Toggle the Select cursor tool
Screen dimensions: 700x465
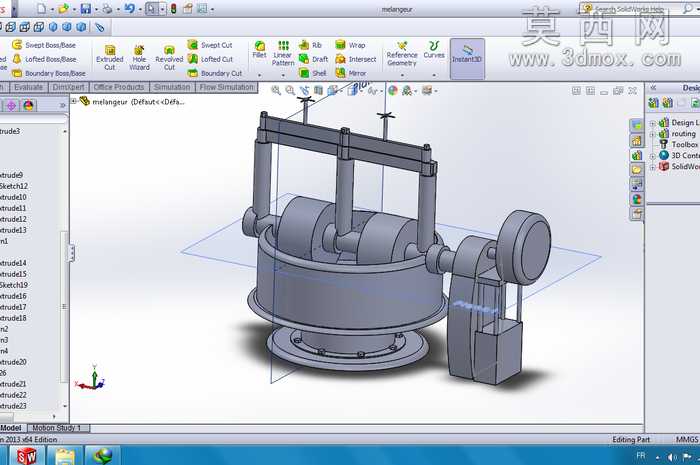(151, 8)
